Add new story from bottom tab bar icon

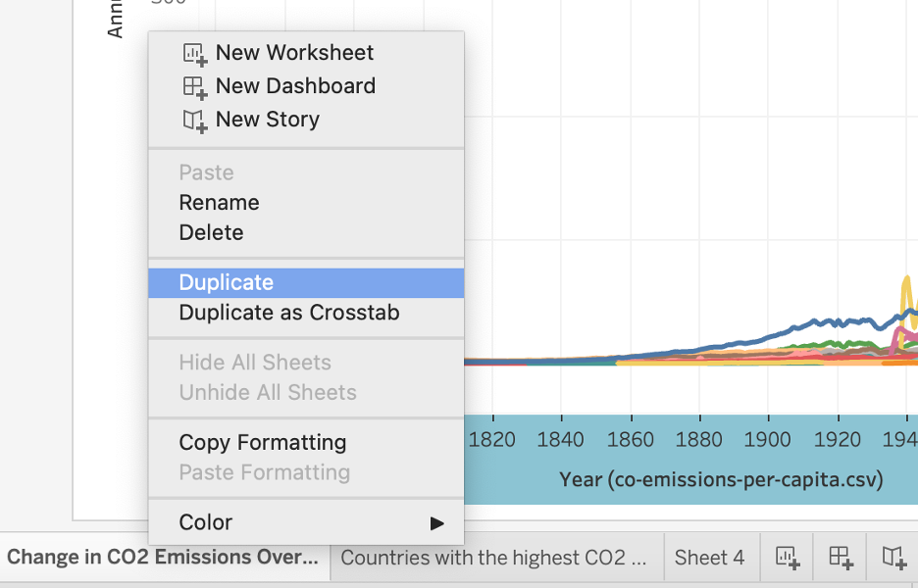pyautogui.click(x=894, y=557)
